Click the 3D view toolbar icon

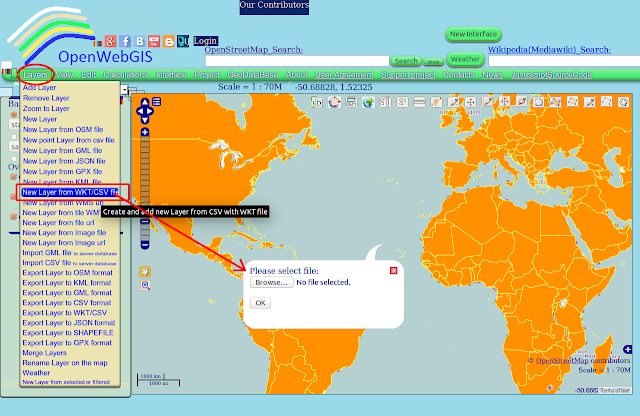pos(317,102)
